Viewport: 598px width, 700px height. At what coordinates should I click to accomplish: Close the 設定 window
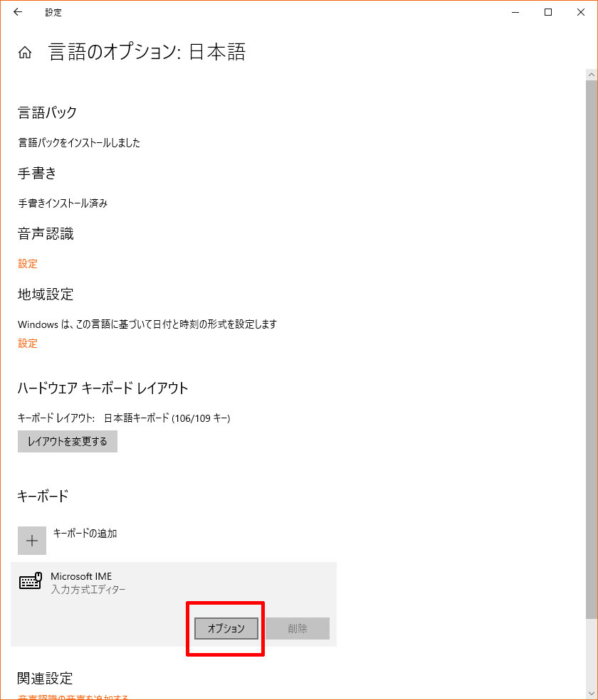581,12
